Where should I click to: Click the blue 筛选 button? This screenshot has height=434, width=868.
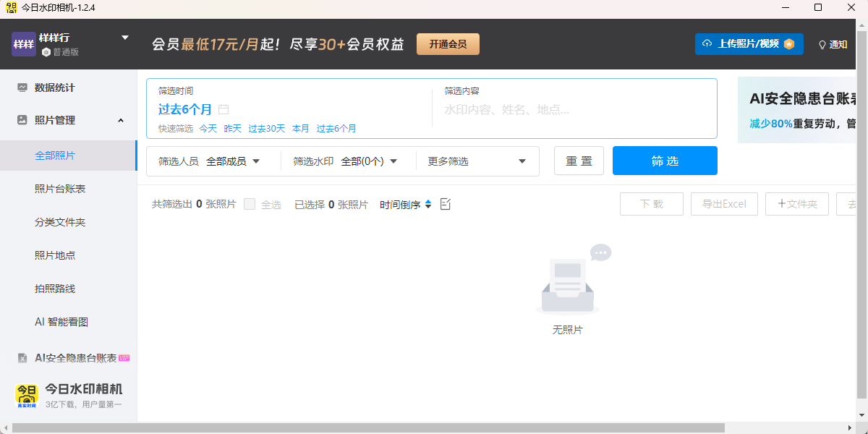(x=665, y=161)
